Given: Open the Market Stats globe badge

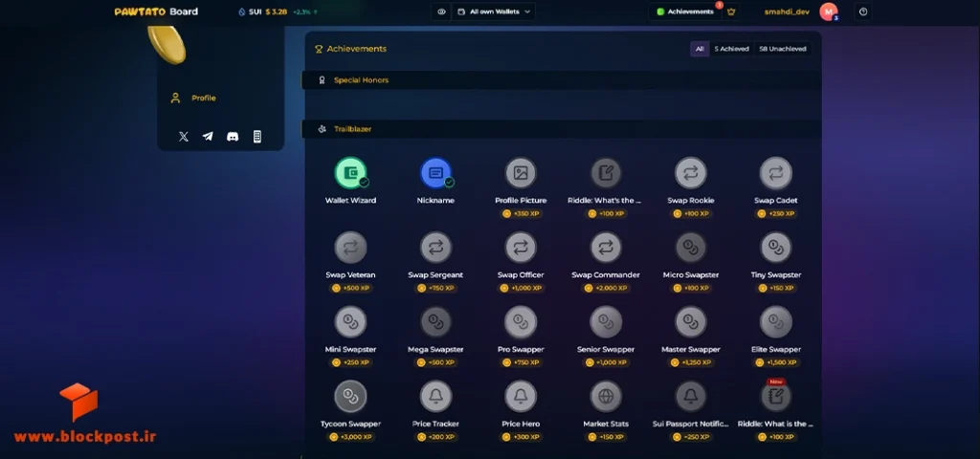Looking at the screenshot, I should coord(606,396).
